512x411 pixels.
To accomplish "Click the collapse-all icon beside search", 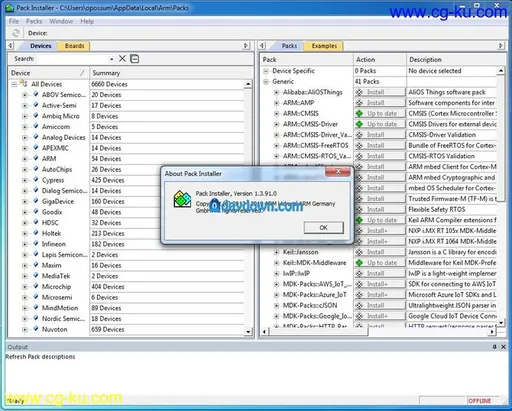I will coord(134,59).
